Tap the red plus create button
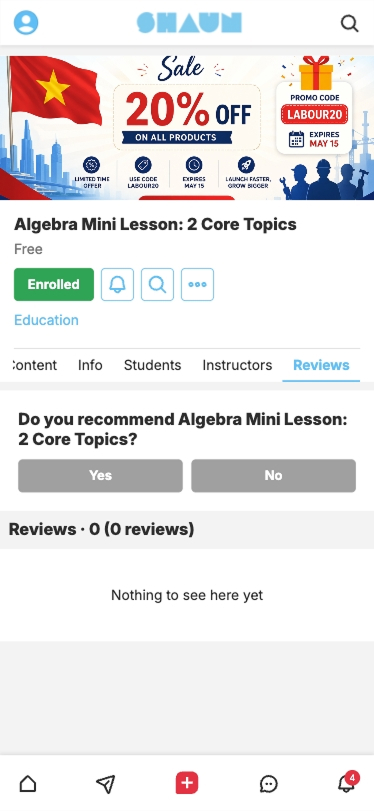 tap(187, 783)
